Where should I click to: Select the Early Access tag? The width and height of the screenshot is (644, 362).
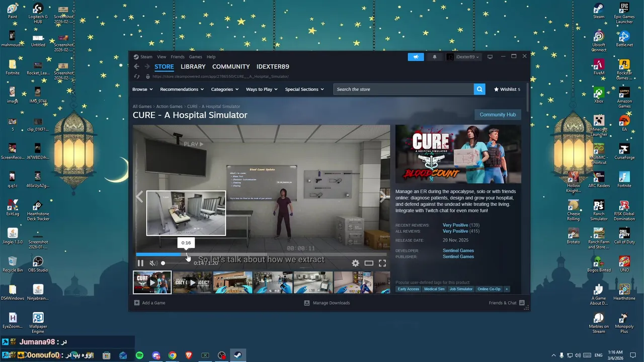pos(408,289)
